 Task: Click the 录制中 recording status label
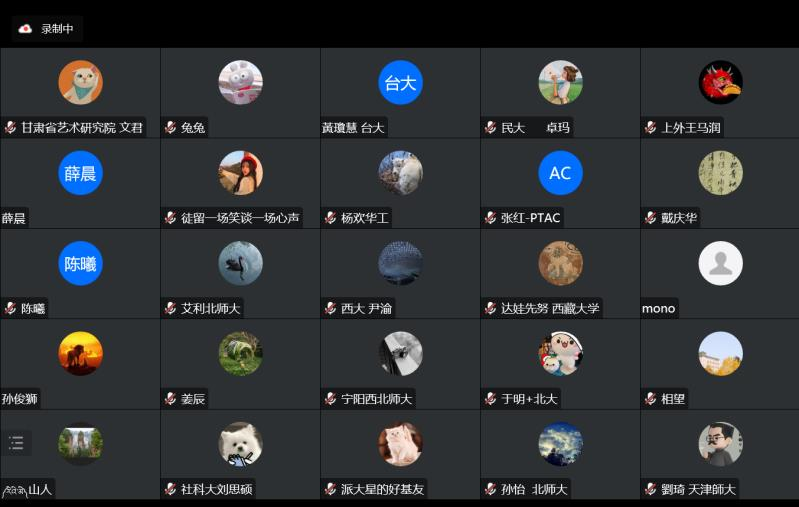tap(57, 29)
